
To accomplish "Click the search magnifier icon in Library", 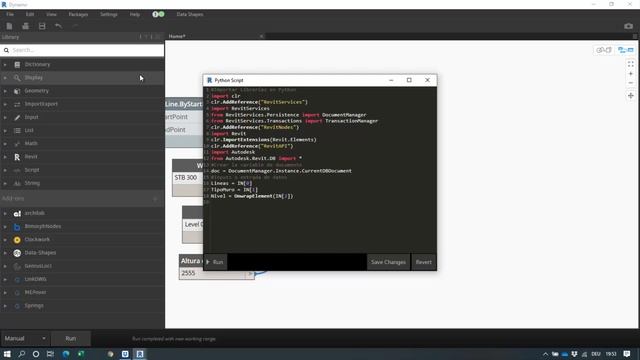I will (6, 50).
